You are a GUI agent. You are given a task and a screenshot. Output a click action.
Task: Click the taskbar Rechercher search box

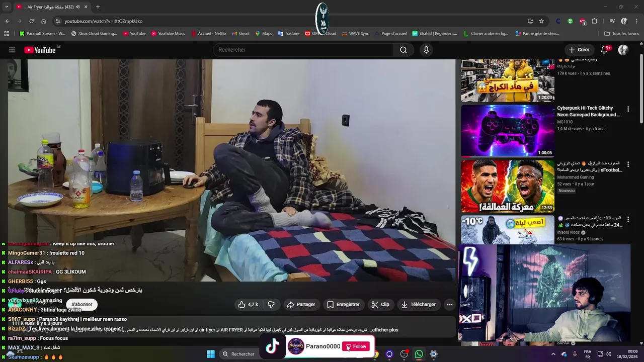click(240, 354)
